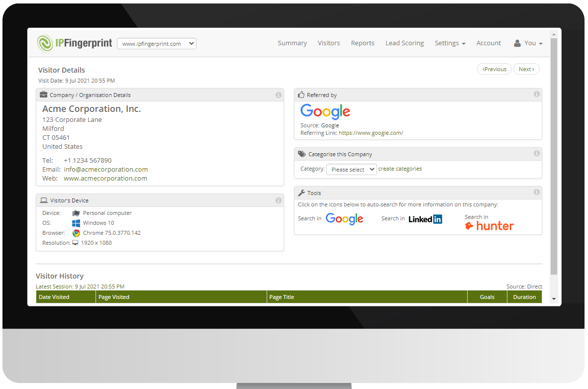Click the Page Title column header
Screen dimensions: 588x389
tap(367, 296)
